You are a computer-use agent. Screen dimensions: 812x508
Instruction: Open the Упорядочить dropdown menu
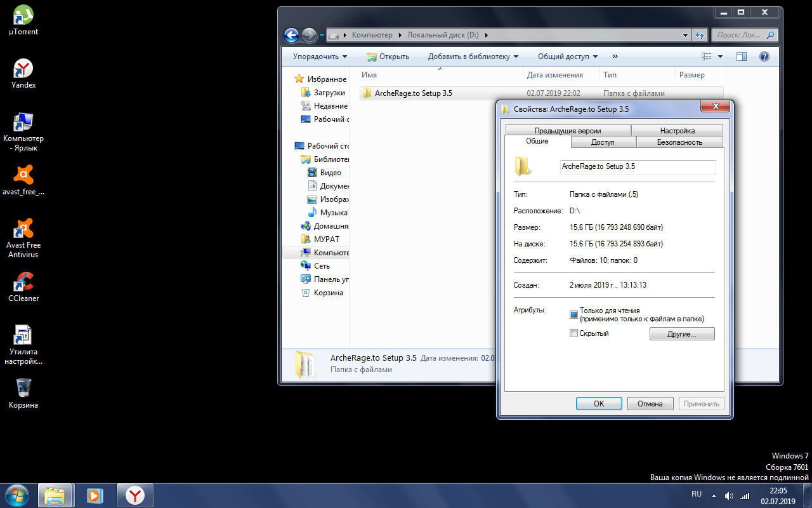click(x=320, y=57)
